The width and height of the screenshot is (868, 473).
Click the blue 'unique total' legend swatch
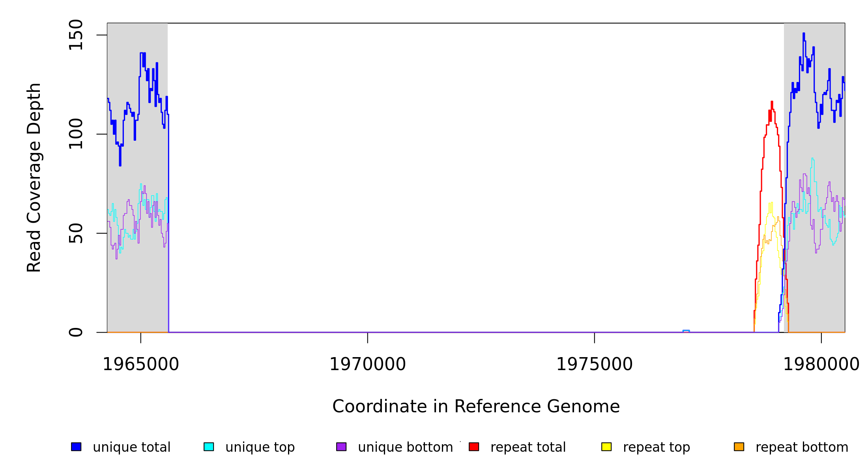pos(76,447)
